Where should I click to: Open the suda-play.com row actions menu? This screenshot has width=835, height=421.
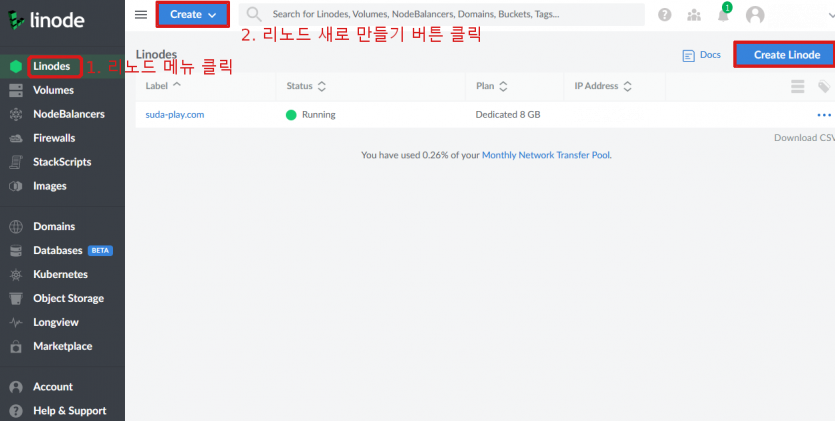click(824, 115)
